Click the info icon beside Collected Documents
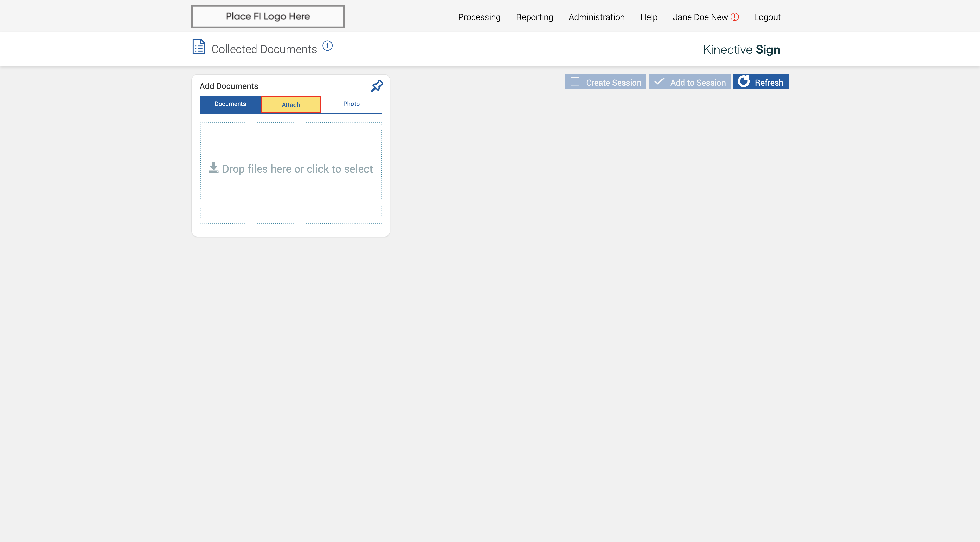This screenshot has height=542, width=980. (327, 46)
